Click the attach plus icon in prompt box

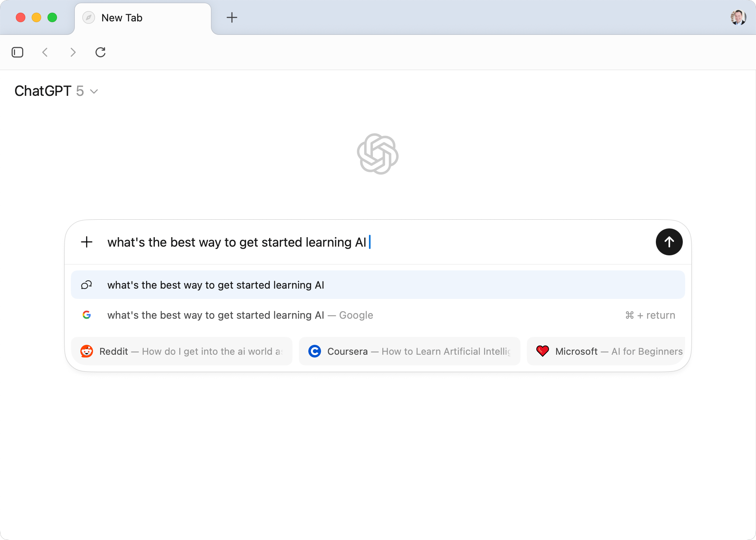(x=87, y=242)
